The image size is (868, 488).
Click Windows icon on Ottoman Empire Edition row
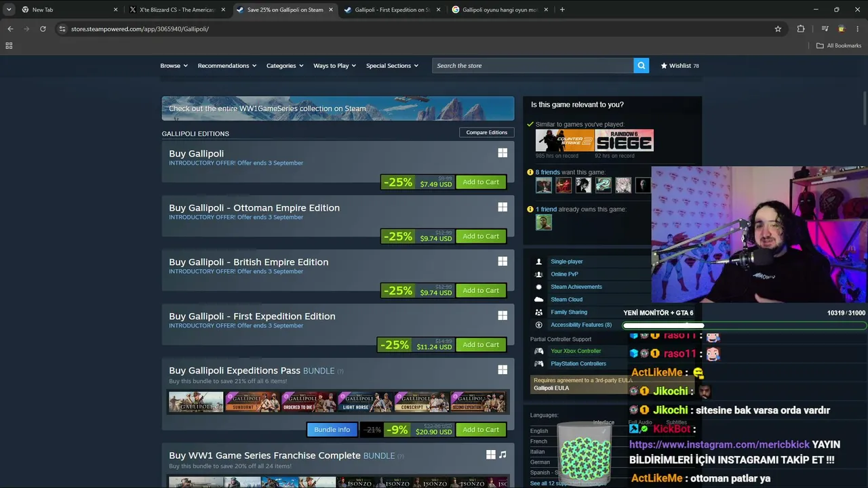502,207
